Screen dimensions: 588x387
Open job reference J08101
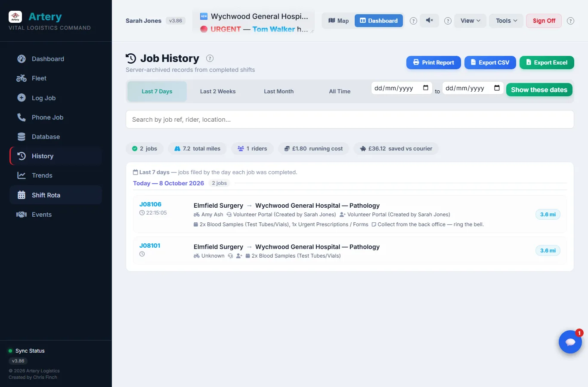pyautogui.click(x=150, y=246)
